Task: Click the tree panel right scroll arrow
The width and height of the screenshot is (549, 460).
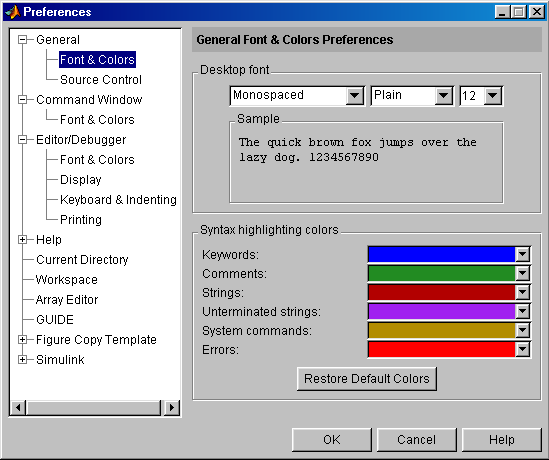Action: click(x=172, y=407)
